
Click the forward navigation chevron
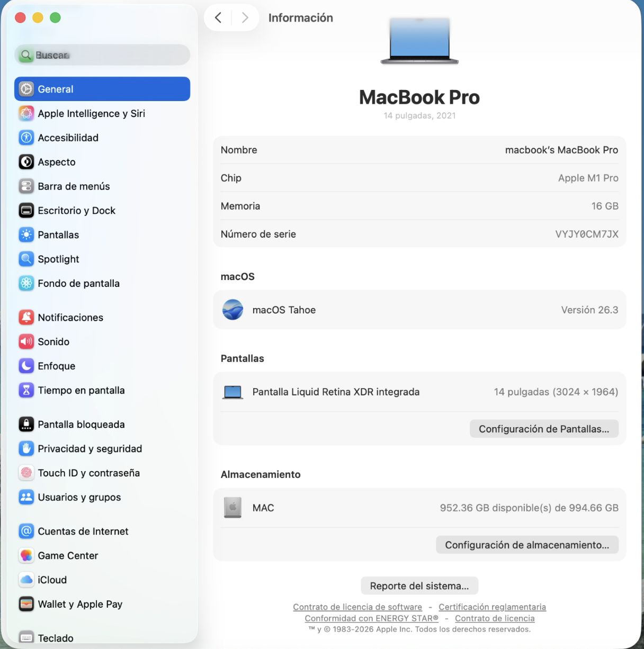(245, 17)
